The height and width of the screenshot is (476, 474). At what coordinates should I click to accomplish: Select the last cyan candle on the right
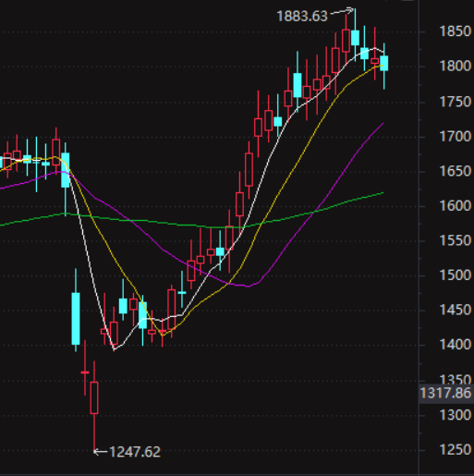(384, 63)
